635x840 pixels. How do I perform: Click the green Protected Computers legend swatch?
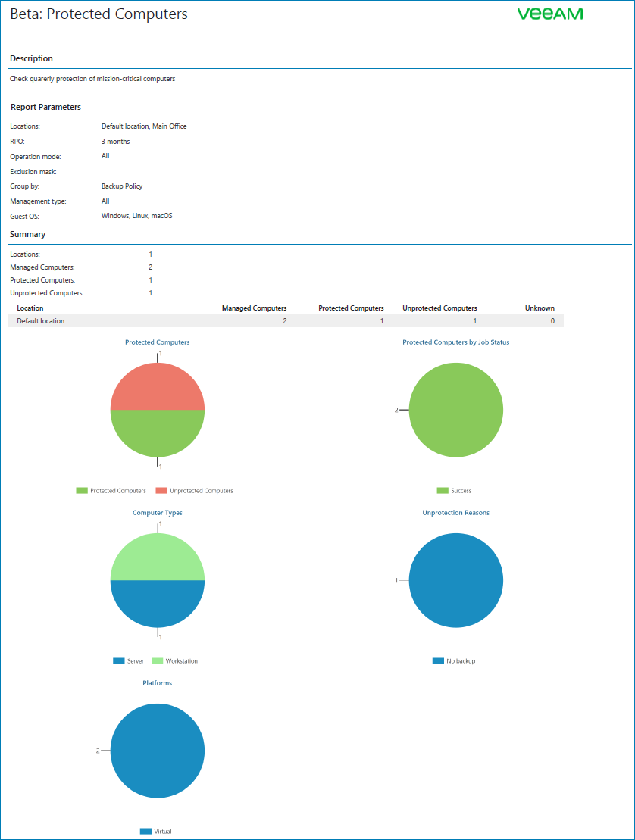pos(81,491)
